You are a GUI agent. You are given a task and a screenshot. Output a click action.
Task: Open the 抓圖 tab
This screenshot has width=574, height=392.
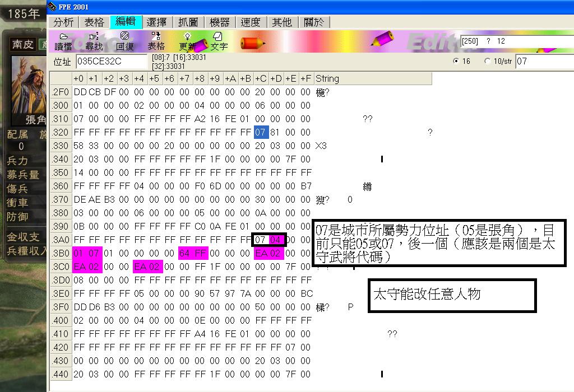pos(188,22)
